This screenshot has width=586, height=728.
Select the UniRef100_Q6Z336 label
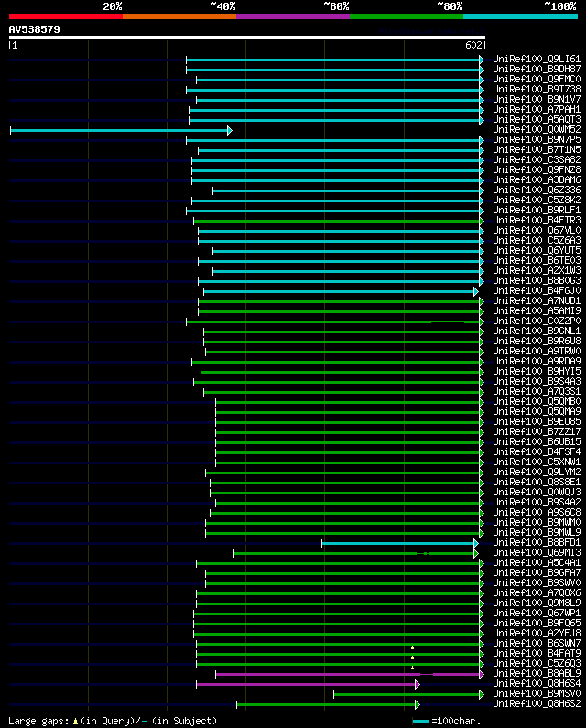[537, 190]
